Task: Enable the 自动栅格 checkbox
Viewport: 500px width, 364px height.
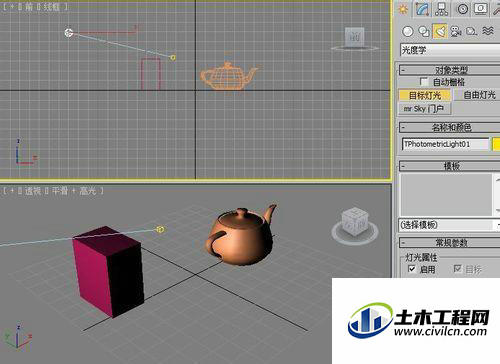Action: click(x=424, y=82)
